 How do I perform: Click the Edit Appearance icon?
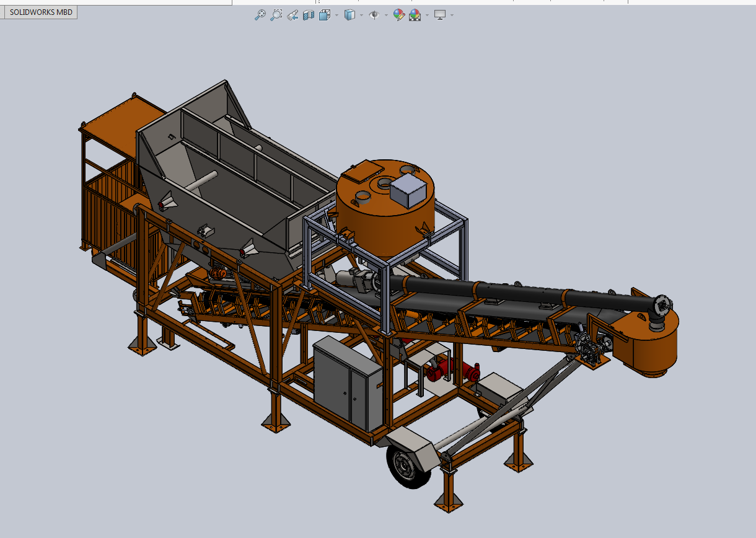pos(399,15)
